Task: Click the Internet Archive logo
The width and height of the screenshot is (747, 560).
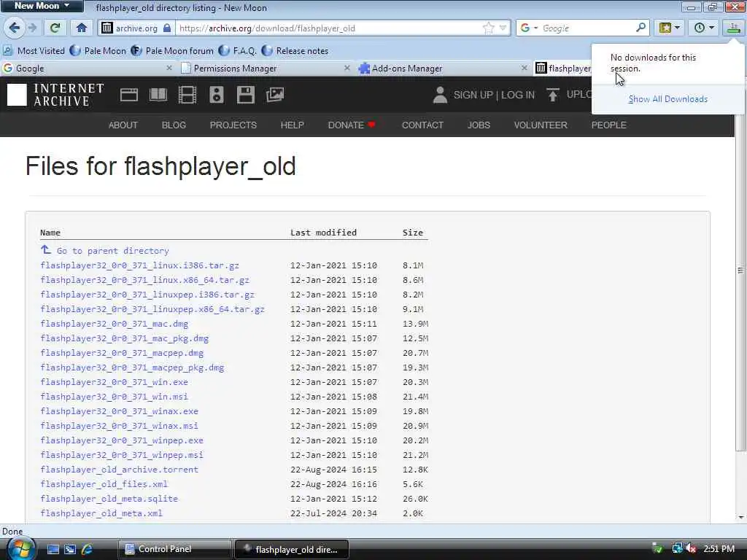Action: pyautogui.click(x=55, y=95)
